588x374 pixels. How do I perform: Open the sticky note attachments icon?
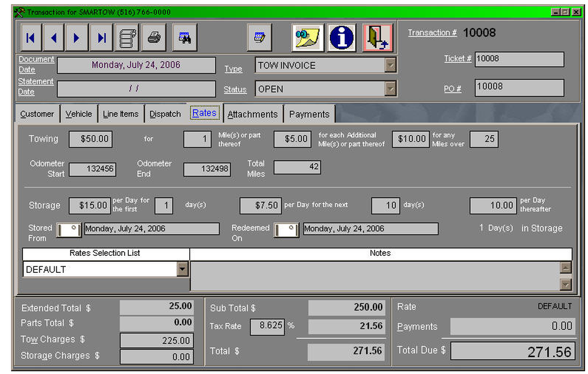pyautogui.click(x=308, y=37)
